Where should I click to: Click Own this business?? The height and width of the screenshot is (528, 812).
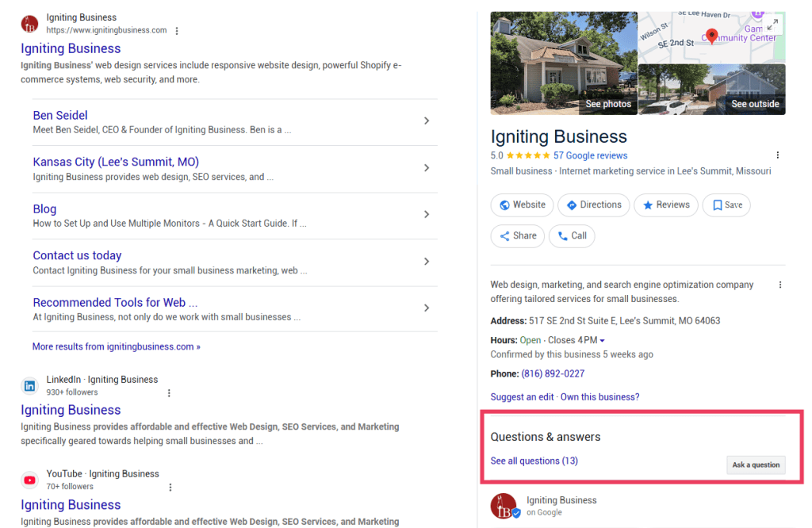click(599, 397)
